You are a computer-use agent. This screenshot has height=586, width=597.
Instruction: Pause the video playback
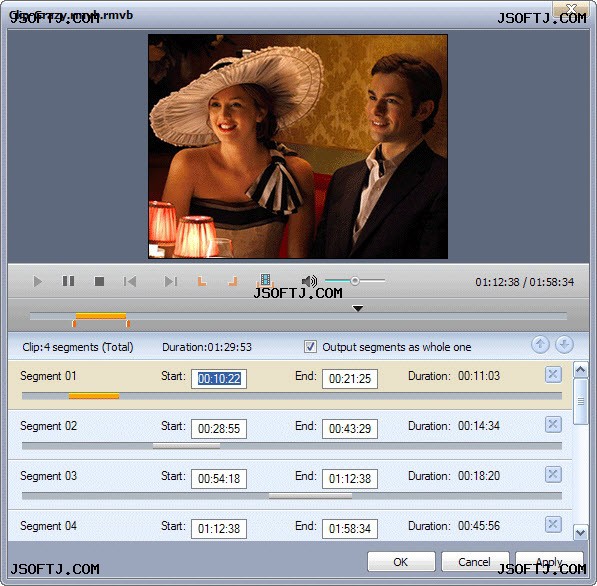tap(68, 281)
